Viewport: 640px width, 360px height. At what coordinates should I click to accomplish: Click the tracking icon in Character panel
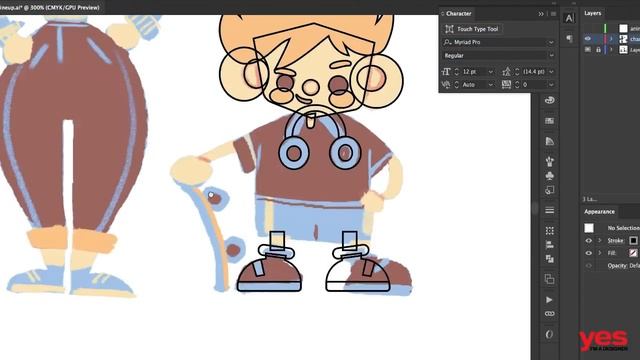point(507,84)
